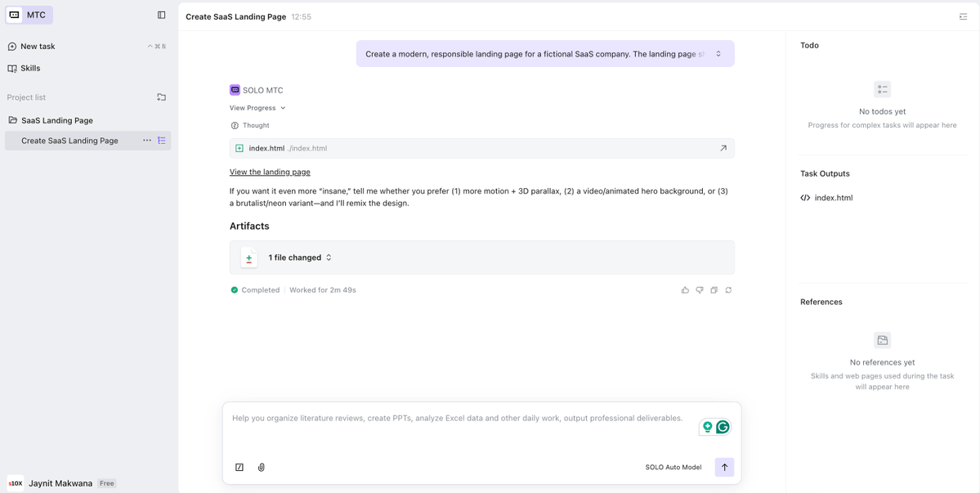The width and height of the screenshot is (980, 493).
Task: Open index.html file row in chat
Action: point(482,148)
